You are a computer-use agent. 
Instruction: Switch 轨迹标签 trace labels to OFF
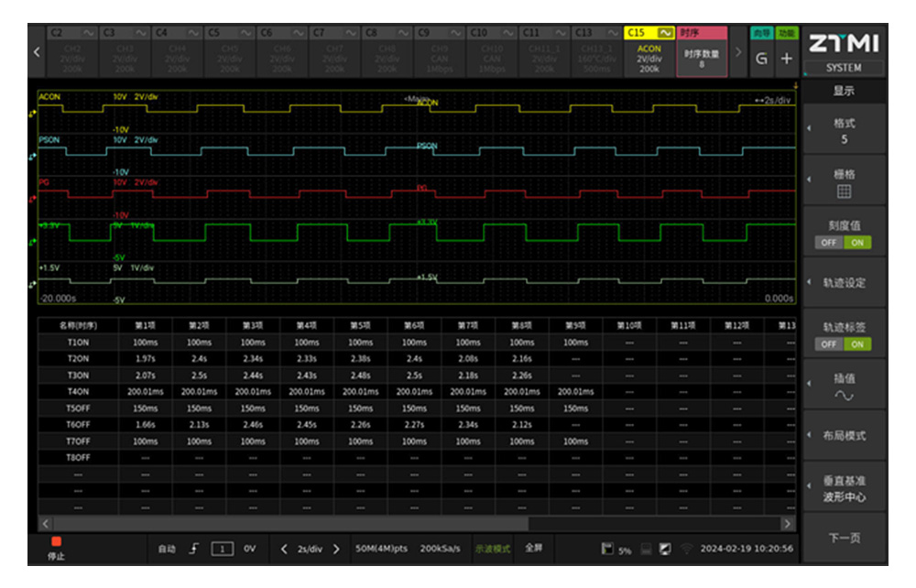[828, 344]
